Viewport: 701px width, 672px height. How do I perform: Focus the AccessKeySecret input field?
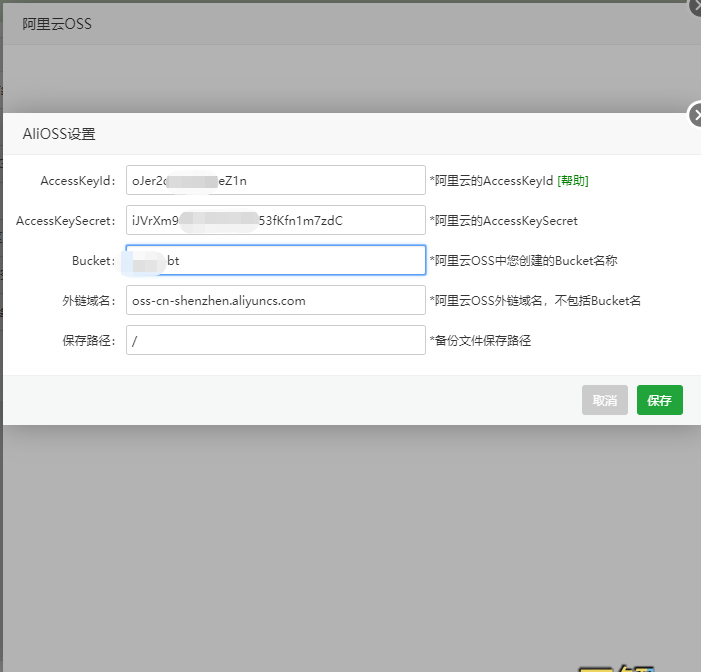click(x=275, y=220)
